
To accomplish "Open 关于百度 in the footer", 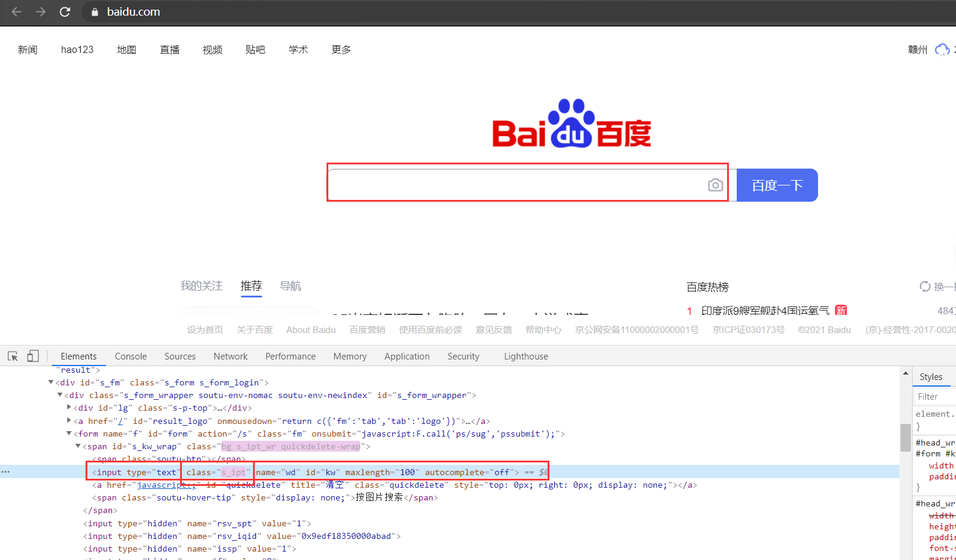I will [255, 330].
